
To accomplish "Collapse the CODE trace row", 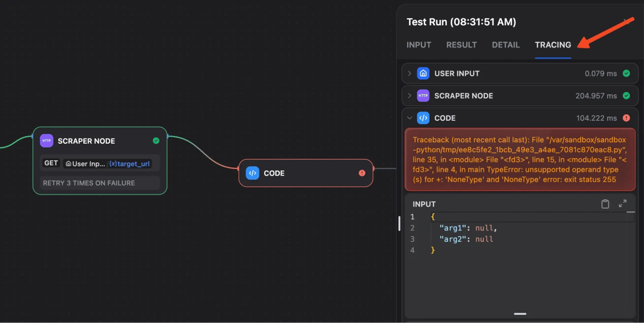I will pos(409,118).
